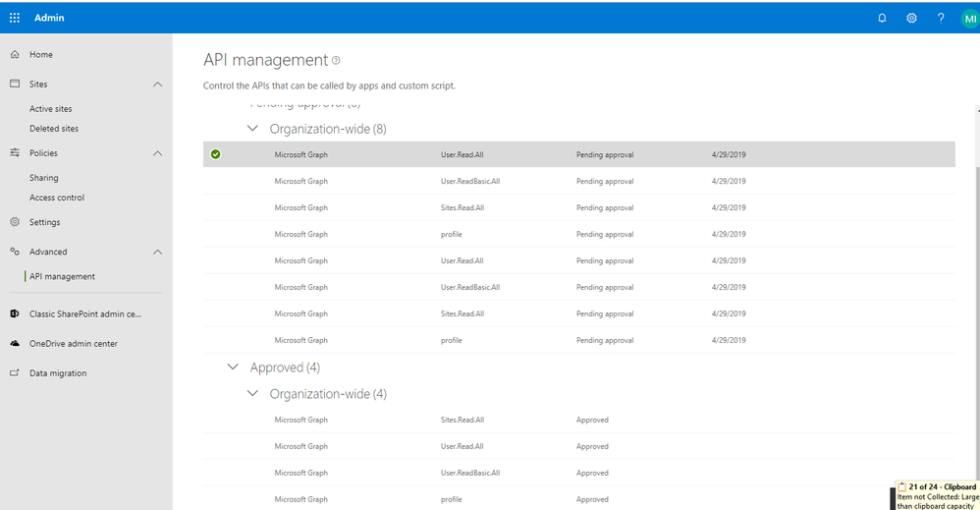
Task: Click 'Pending approval' status in selected row
Action: [604, 154]
